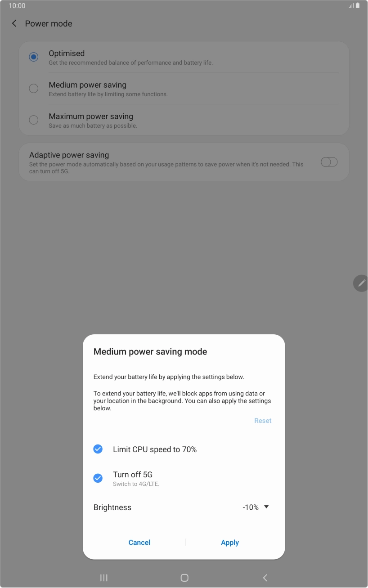Uncheck Limit CPU speed to 70%

point(98,449)
